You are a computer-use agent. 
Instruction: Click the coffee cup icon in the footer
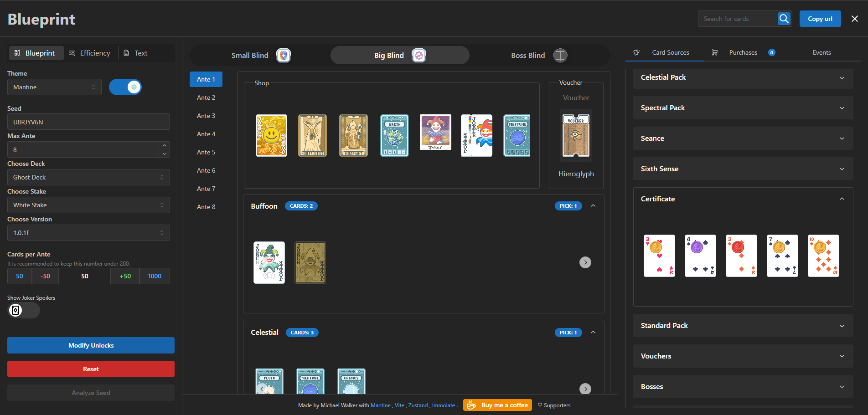470,405
